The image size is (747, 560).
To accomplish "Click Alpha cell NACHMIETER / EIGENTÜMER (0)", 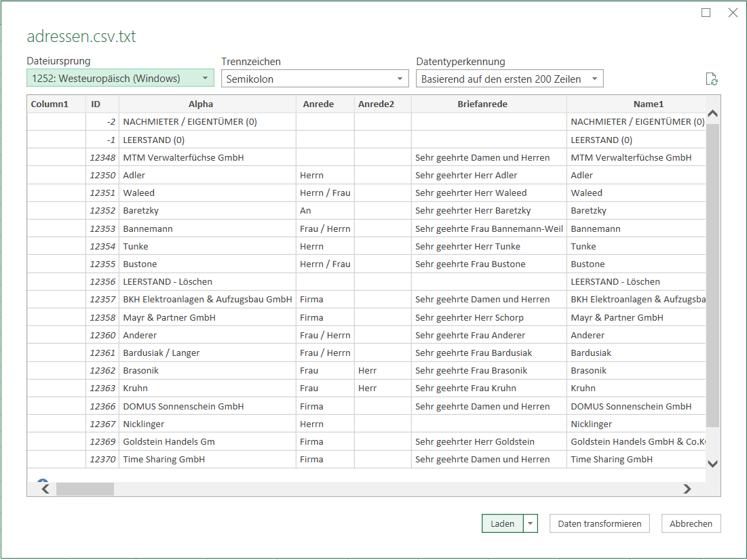I will click(208, 121).
